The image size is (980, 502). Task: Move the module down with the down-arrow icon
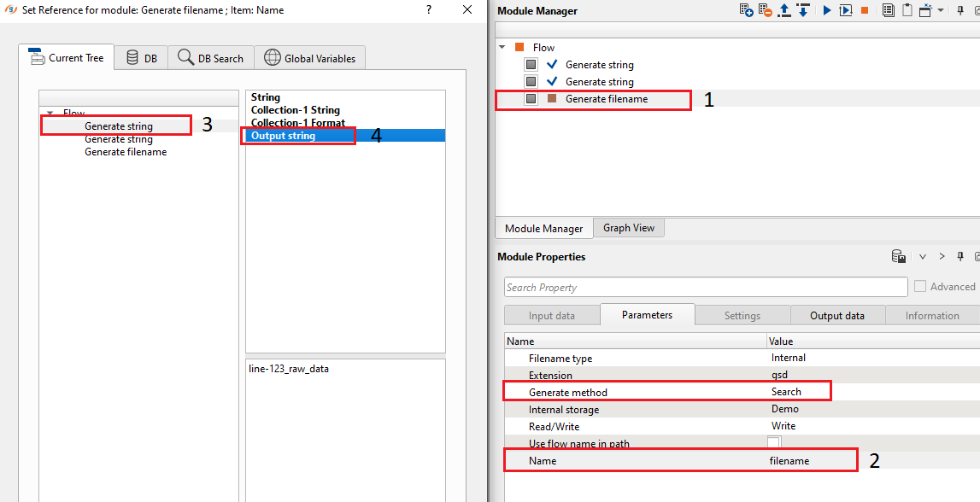tap(802, 11)
